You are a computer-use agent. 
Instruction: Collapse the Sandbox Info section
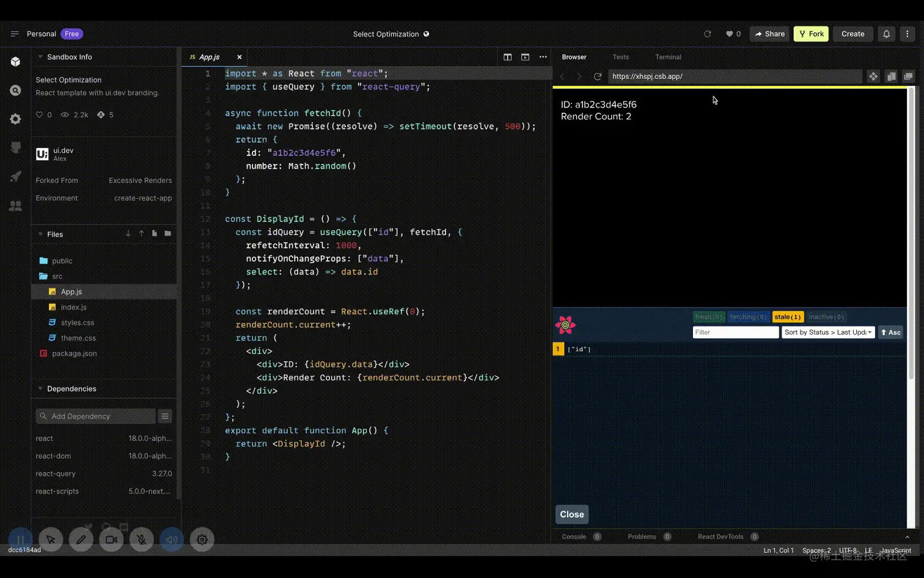click(40, 57)
